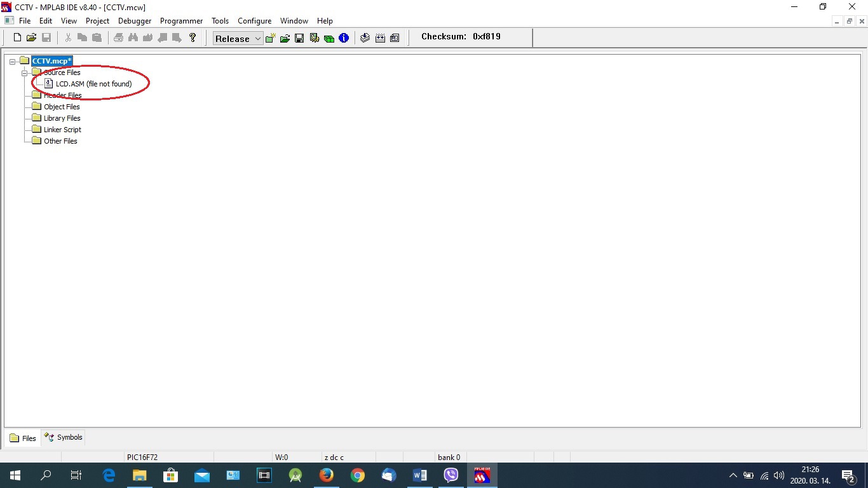Click the Copy toolbar icon
The height and width of the screenshot is (488, 868).
click(x=83, y=38)
